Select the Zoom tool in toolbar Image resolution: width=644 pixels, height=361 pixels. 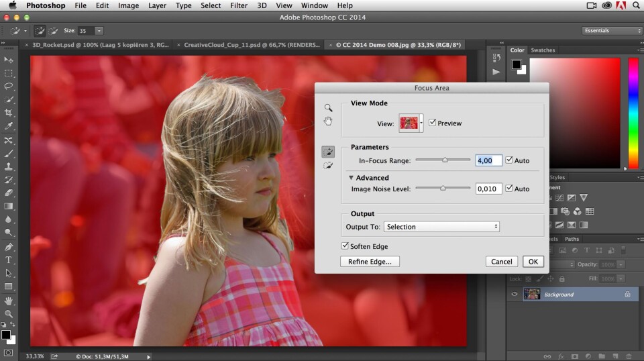coord(8,314)
